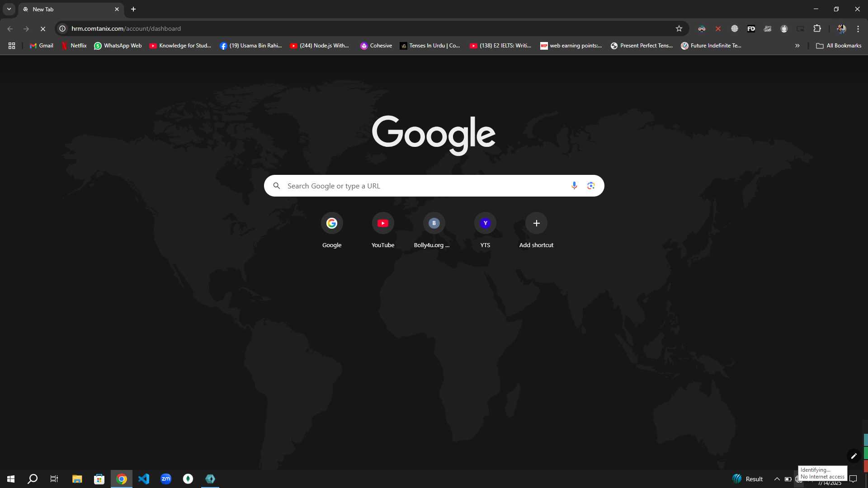Open the notification center icon
The height and width of the screenshot is (488, 868).
[x=853, y=479]
